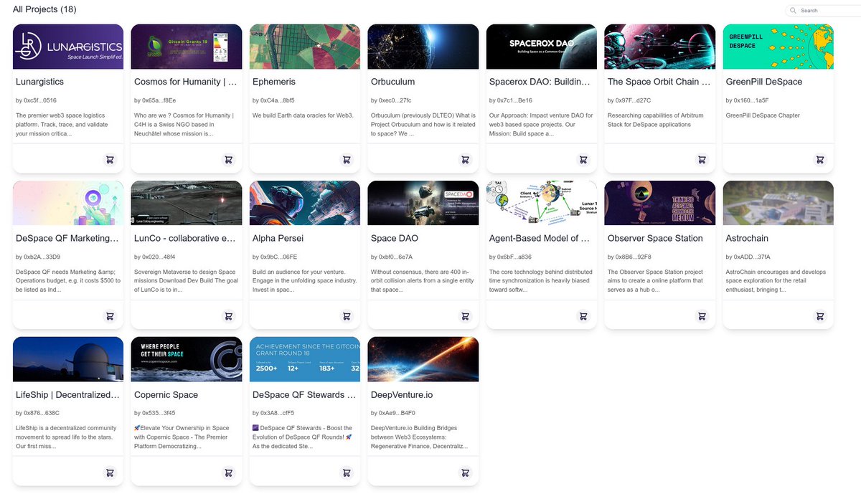Click Observer Space Station banner

pos(660,203)
